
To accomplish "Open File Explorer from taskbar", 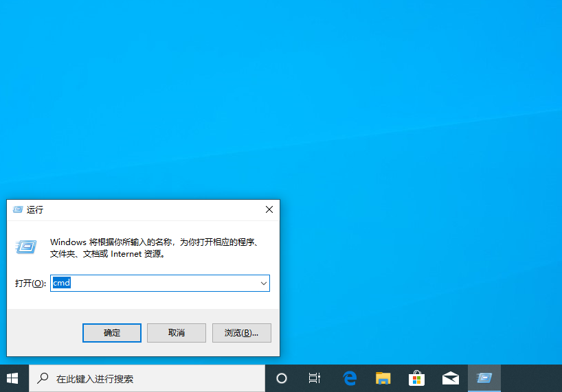I will (383, 378).
